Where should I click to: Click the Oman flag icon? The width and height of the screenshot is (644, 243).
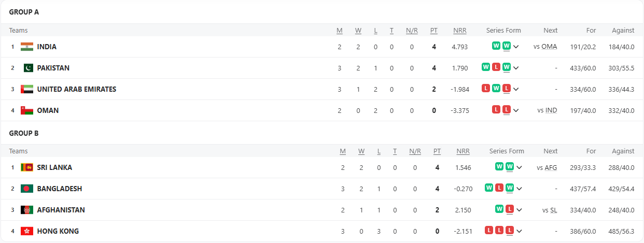tap(27, 110)
